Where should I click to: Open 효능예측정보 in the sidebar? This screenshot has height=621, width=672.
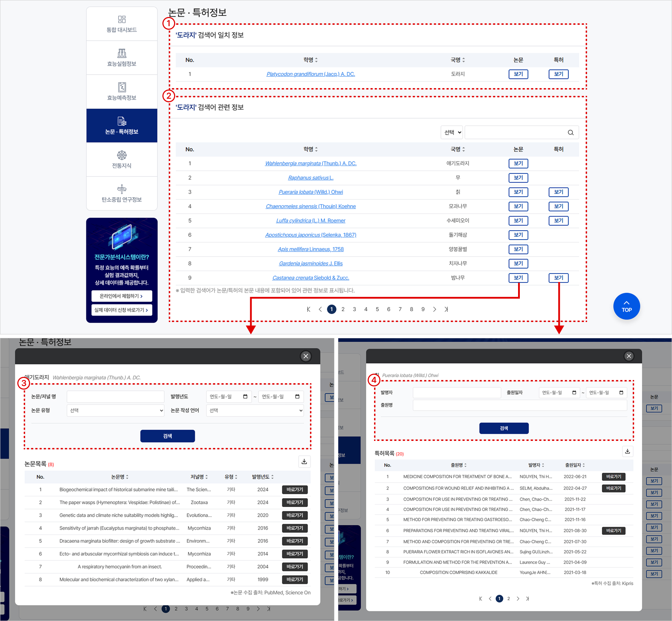coord(122,92)
